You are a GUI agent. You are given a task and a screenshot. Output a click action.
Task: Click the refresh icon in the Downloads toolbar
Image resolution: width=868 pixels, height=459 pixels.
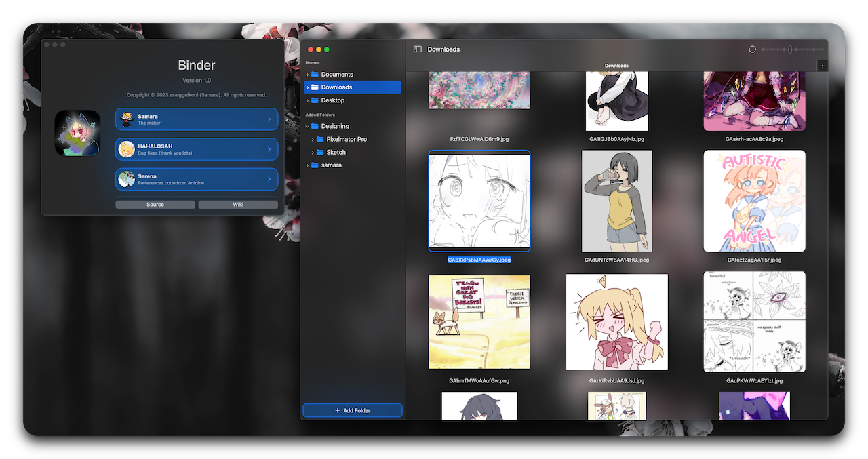[x=751, y=49]
